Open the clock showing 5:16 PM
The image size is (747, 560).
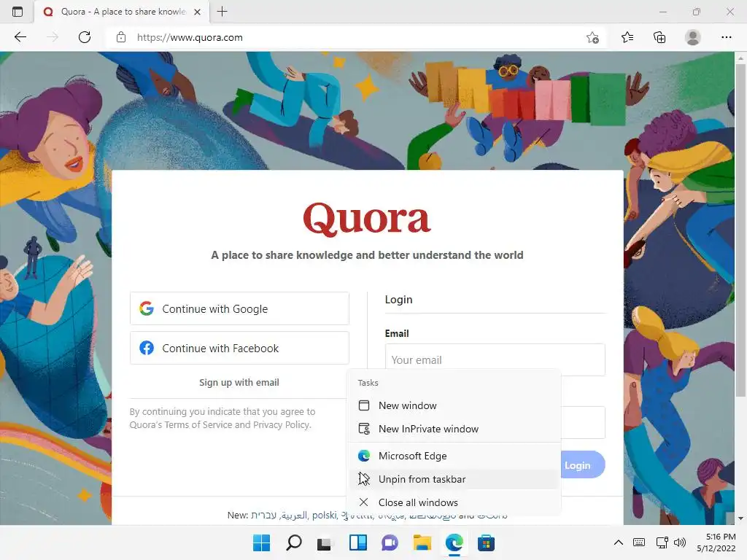[716, 542]
